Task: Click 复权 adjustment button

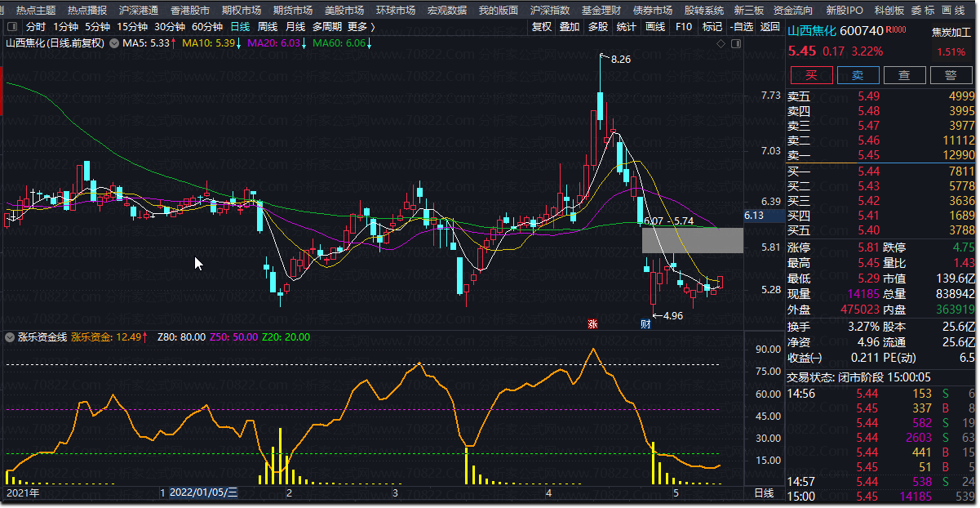Action: coord(542,27)
